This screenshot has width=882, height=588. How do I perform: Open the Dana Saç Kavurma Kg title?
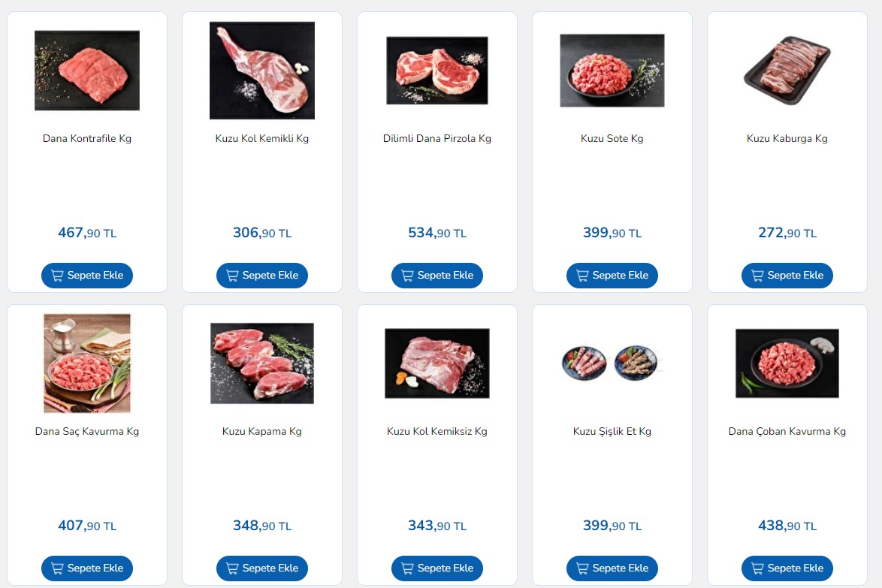[87, 431]
